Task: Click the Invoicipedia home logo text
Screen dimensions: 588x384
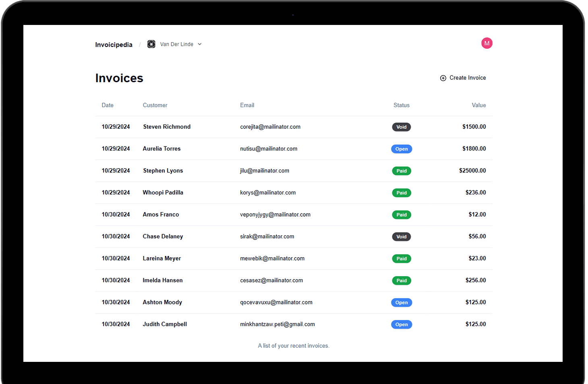Action: [114, 45]
